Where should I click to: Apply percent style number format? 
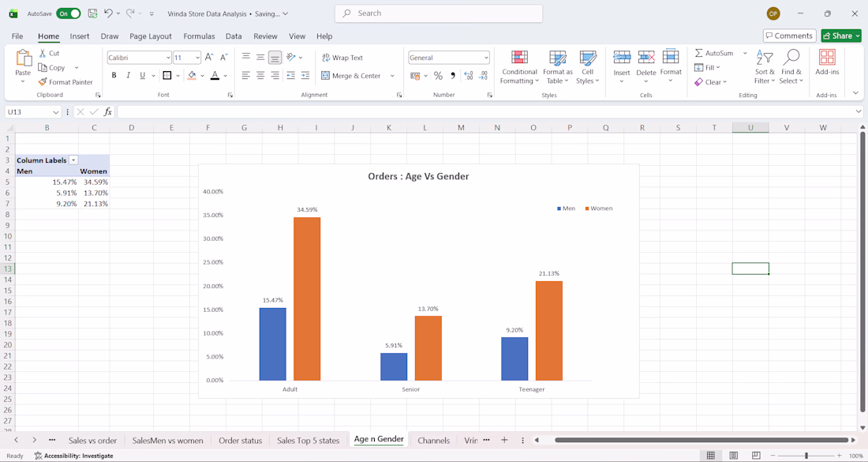tap(438, 76)
